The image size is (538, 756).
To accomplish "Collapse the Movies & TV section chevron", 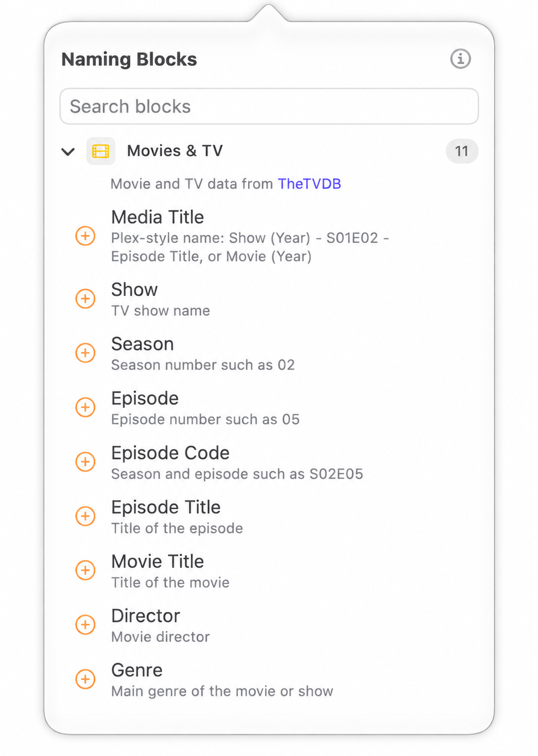I will click(68, 152).
